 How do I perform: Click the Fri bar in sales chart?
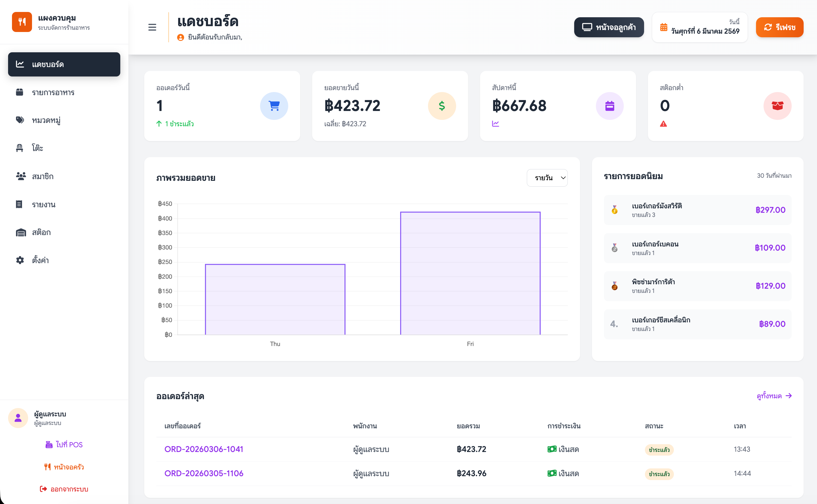(470, 273)
